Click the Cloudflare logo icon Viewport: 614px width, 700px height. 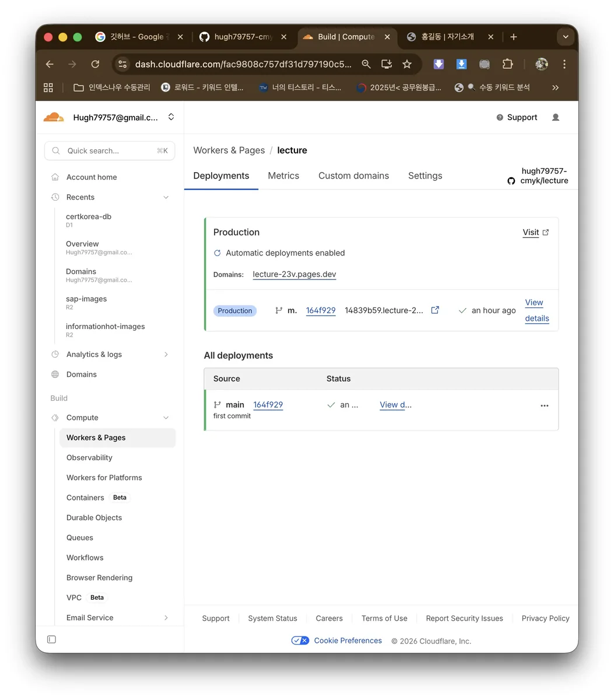[54, 117]
